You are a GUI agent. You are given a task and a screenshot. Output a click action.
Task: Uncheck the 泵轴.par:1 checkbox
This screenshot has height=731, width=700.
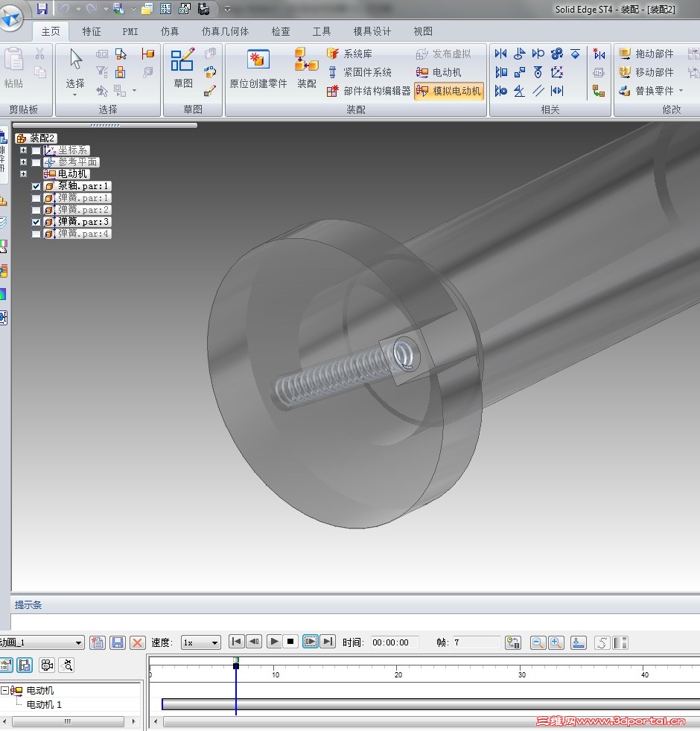(36, 186)
